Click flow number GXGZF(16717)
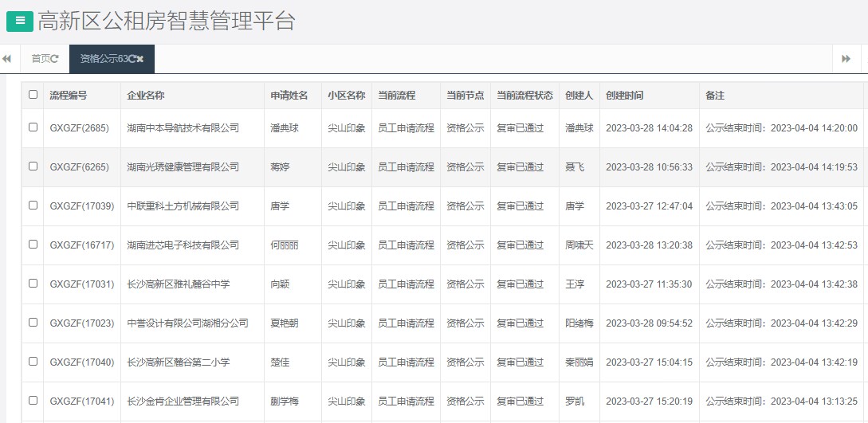 pos(82,245)
